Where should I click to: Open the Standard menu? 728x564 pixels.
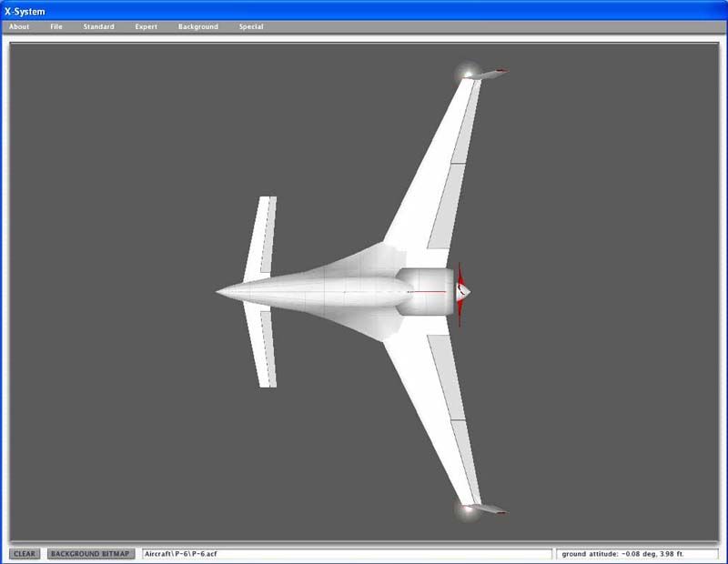[x=98, y=26]
